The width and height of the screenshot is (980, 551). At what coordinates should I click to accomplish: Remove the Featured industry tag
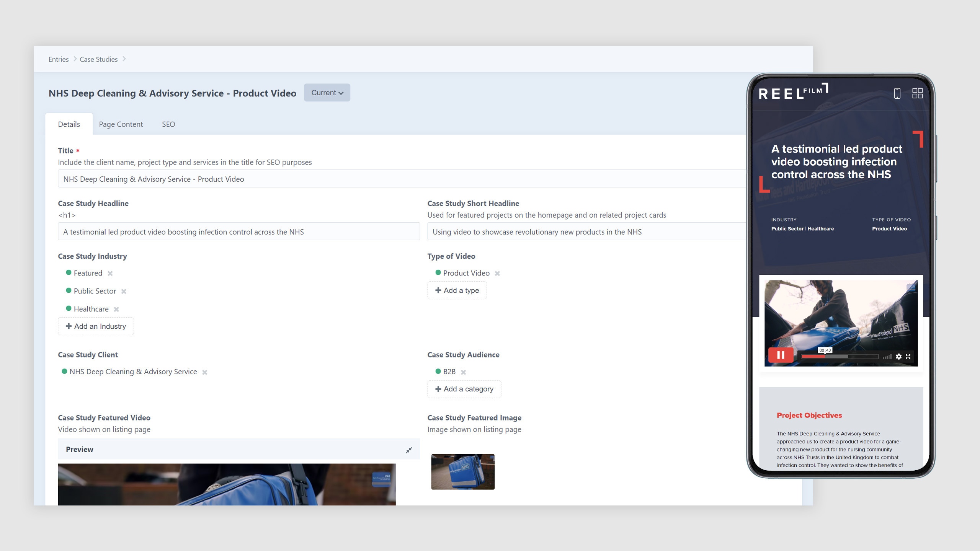coord(110,273)
